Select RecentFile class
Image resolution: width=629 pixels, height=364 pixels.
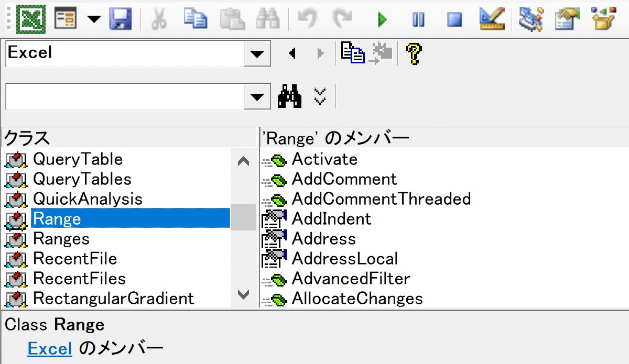(x=75, y=259)
